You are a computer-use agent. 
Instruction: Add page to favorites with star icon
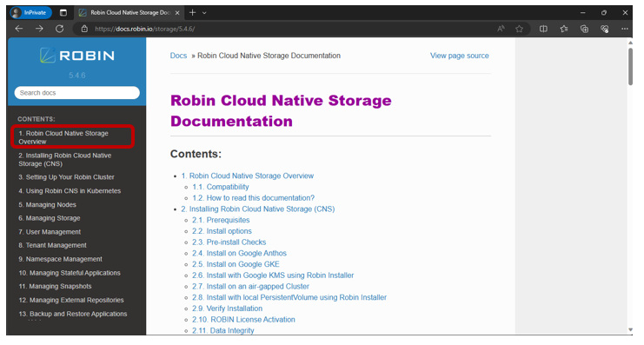pyautogui.click(x=520, y=29)
